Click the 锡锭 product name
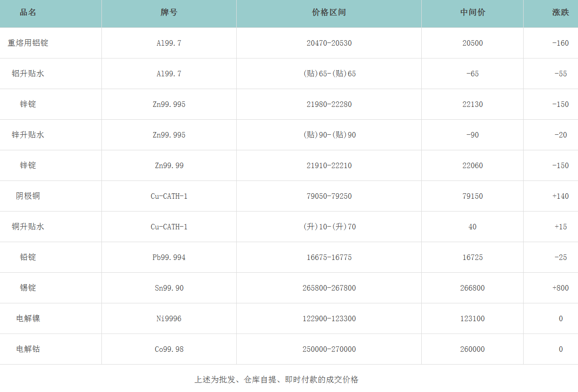The width and height of the screenshot is (578, 392). tap(28, 288)
